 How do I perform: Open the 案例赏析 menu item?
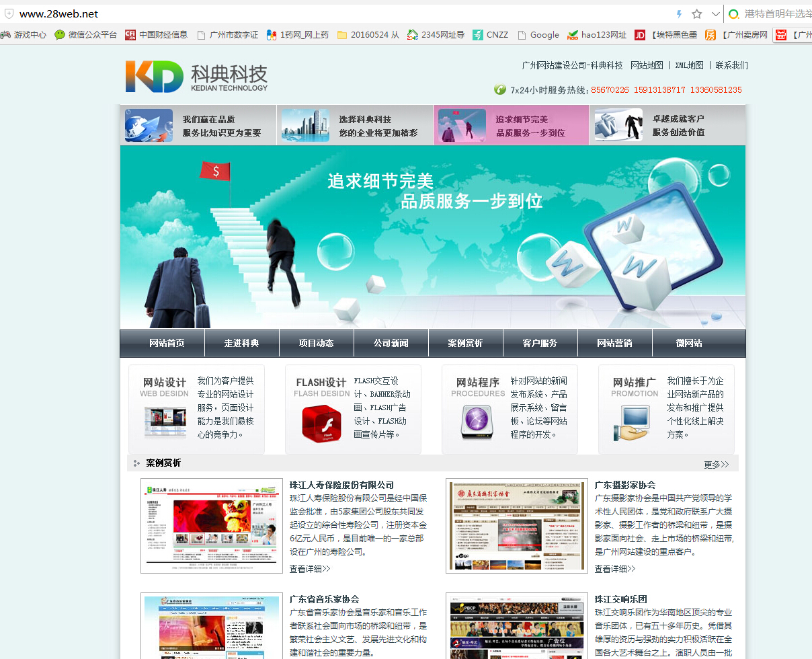465,343
